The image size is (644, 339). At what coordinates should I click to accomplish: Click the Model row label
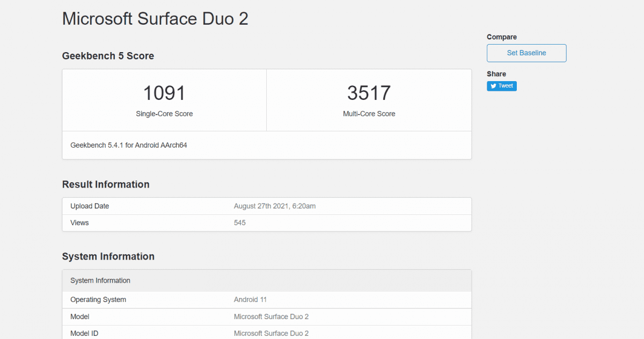pos(80,317)
